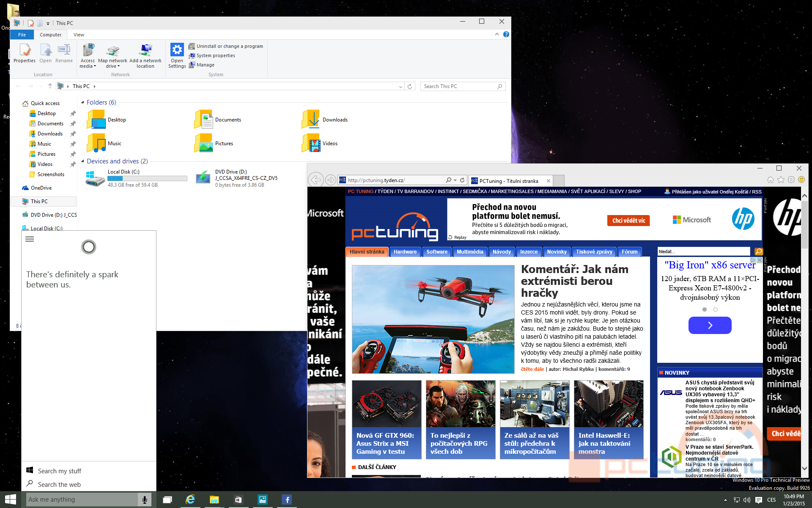Open IE Home page icon
The height and width of the screenshot is (508, 812).
pos(771,180)
